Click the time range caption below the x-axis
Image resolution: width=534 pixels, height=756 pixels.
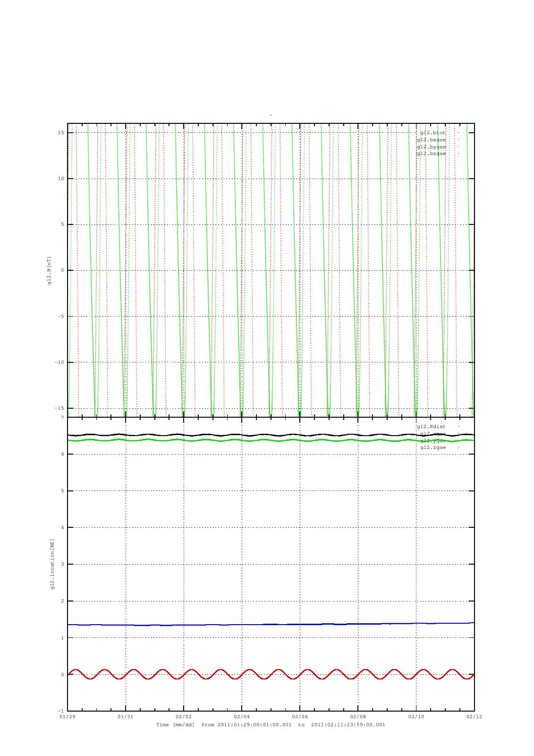coord(271,724)
